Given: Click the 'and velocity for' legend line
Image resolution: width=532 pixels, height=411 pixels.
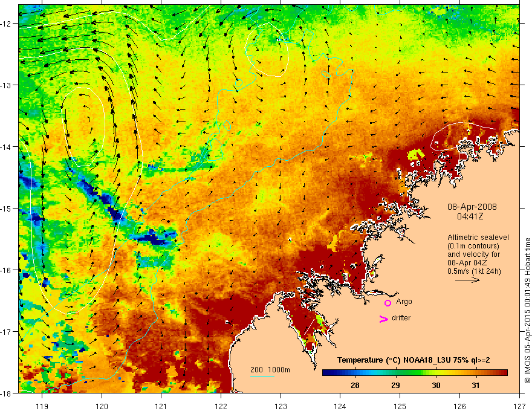Looking at the screenshot, I should (x=473, y=254).
